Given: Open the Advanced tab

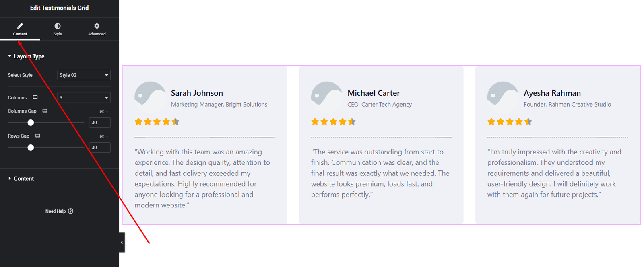Looking at the screenshot, I should 97,29.
